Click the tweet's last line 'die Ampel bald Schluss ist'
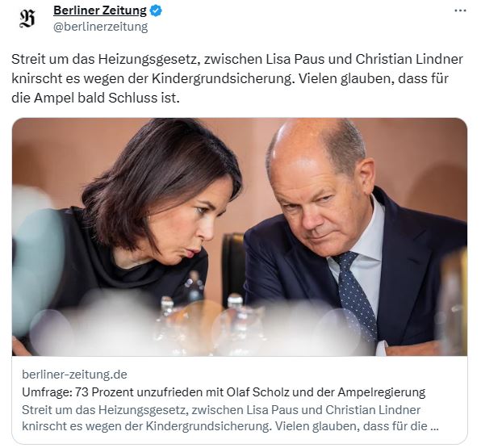The width and height of the screenshot is (481, 448). tap(95, 98)
